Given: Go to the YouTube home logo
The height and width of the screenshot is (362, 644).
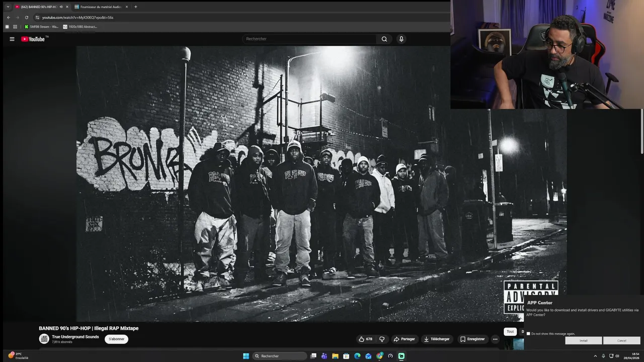Looking at the screenshot, I should click(x=33, y=39).
